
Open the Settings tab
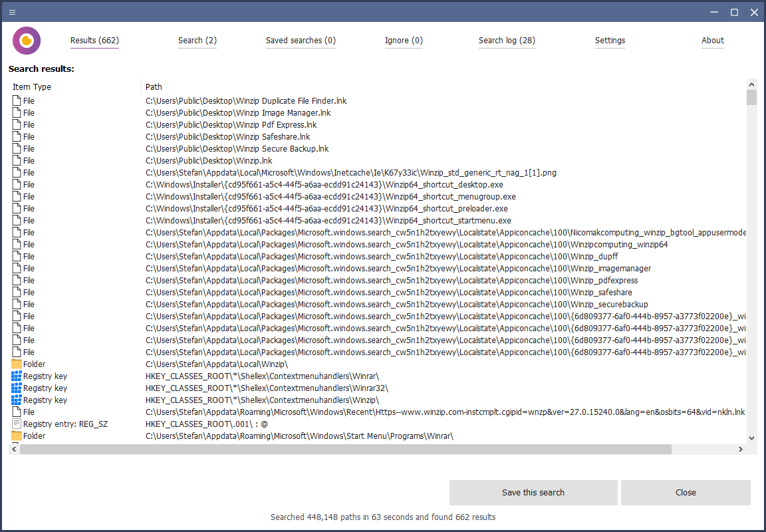click(610, 41)
